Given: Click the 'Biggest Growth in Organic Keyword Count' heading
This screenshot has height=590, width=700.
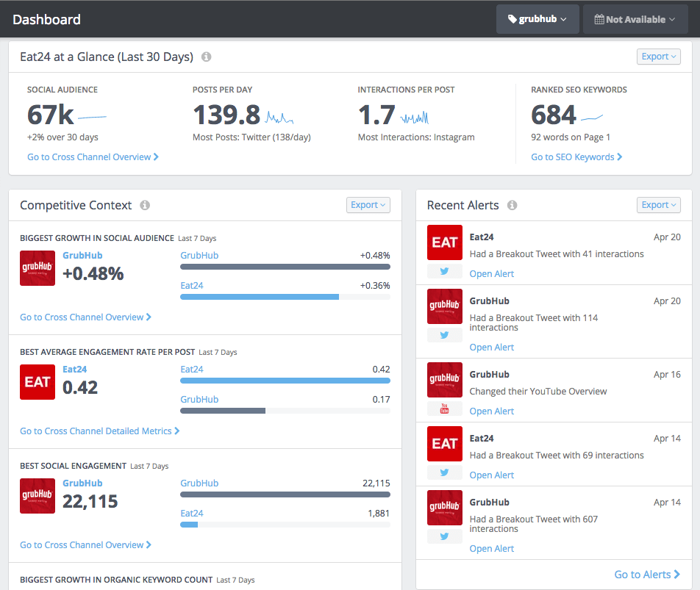Looking at the screenshot, I should tap(116, 580).
